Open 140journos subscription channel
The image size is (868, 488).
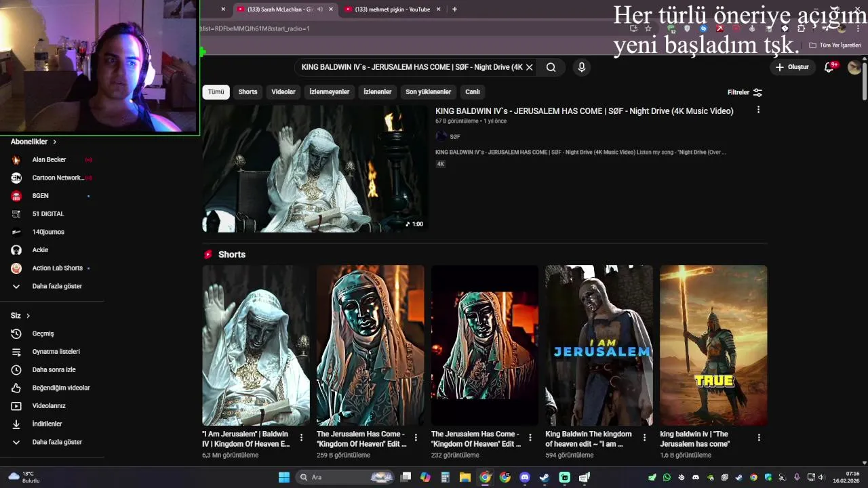point(52,232)
